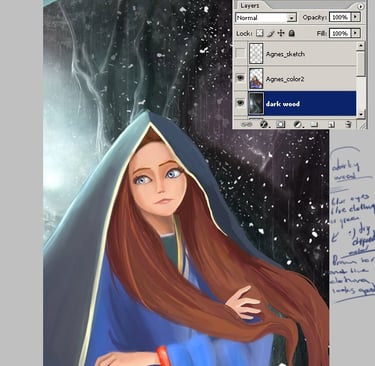This screenshot has width=375, height=366.
Task: Show the Agnes_sketch layer
Action: coord(240,53)
